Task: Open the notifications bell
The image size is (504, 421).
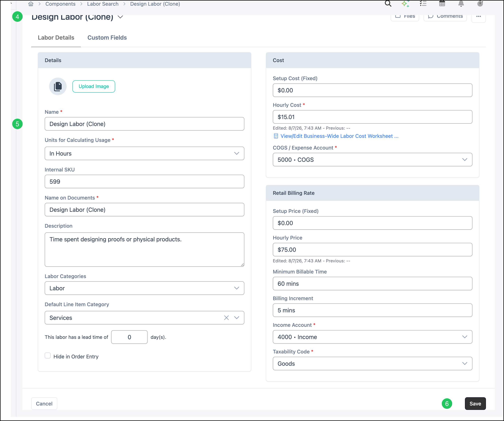Action: point(461,4)
